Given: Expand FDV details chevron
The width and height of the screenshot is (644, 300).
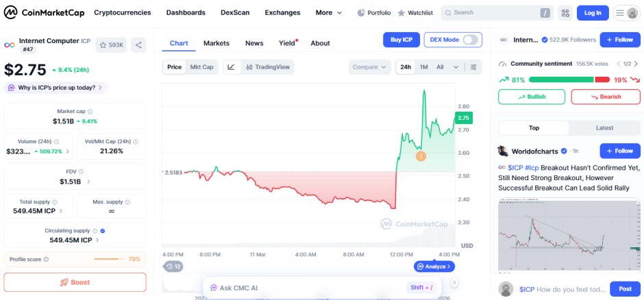Looking at the screenshot, I should [x=88, y=182].
